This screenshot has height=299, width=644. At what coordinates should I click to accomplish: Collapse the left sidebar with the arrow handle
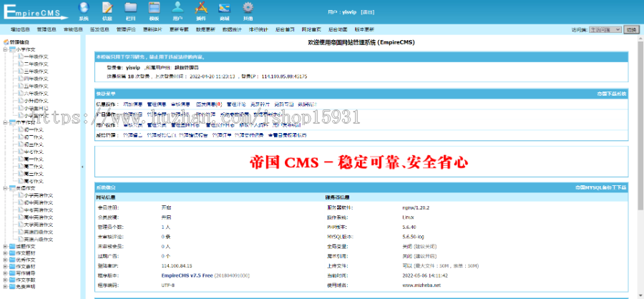(82, 167)
